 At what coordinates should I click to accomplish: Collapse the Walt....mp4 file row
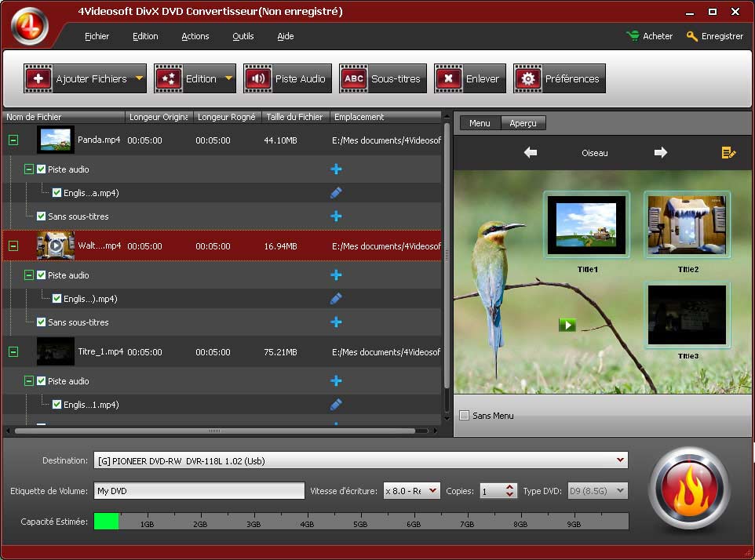click(13, 245)
